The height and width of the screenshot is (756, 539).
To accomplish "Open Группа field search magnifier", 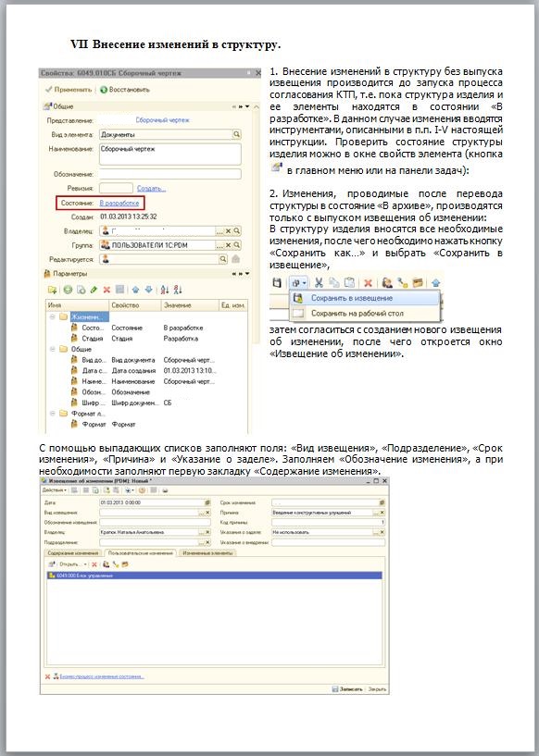I will [236, 245].
